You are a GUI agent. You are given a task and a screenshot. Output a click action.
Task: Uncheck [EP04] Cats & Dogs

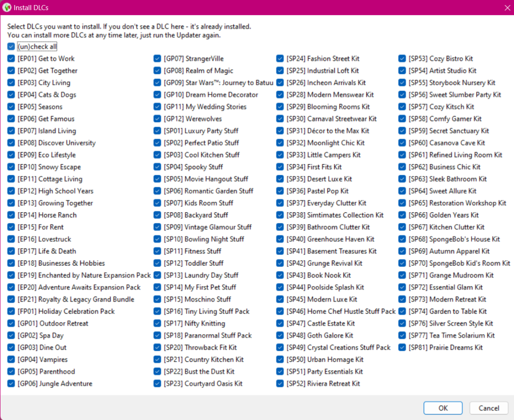[x=11, y=95]
